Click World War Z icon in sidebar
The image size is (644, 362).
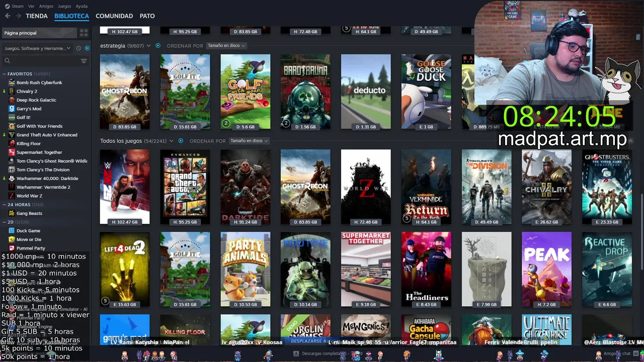tap(12, 196)
